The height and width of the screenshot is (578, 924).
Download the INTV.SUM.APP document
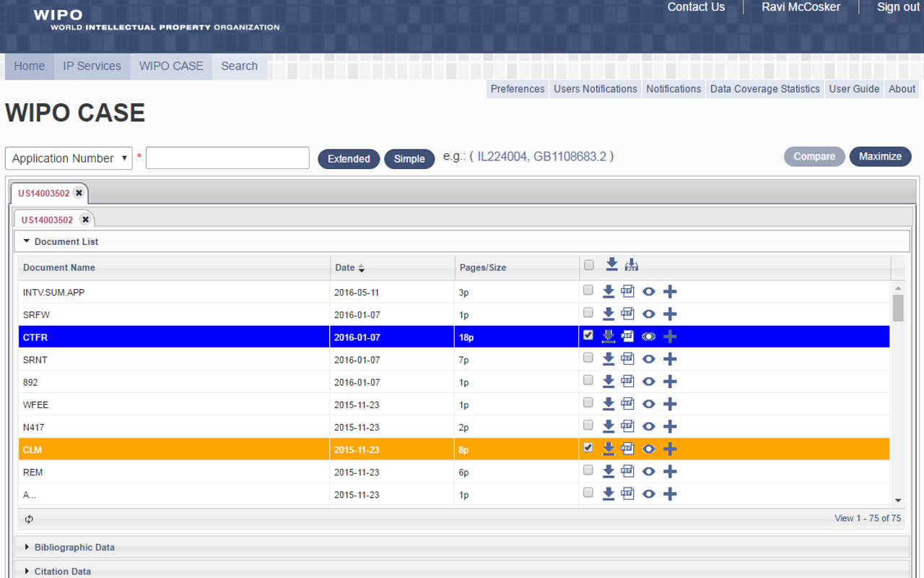[609, 291]
